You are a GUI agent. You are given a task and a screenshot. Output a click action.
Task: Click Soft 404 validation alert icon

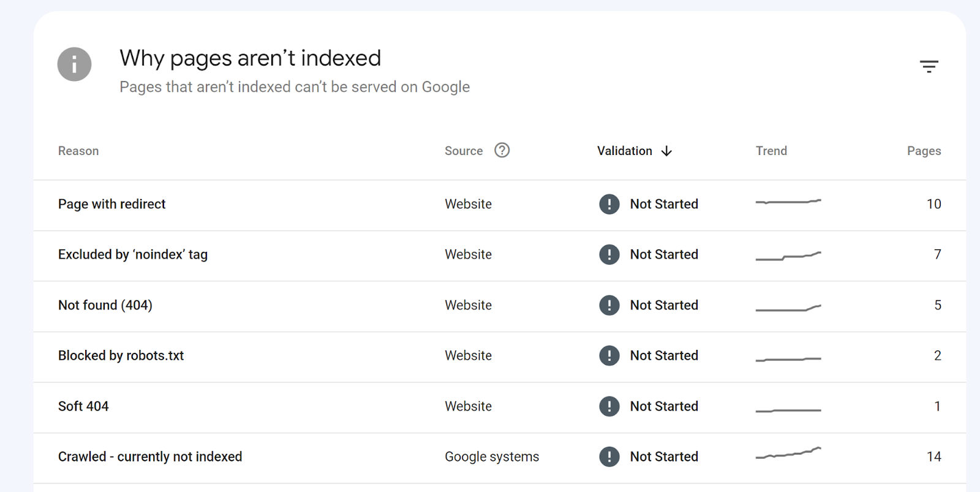[609, 406]
